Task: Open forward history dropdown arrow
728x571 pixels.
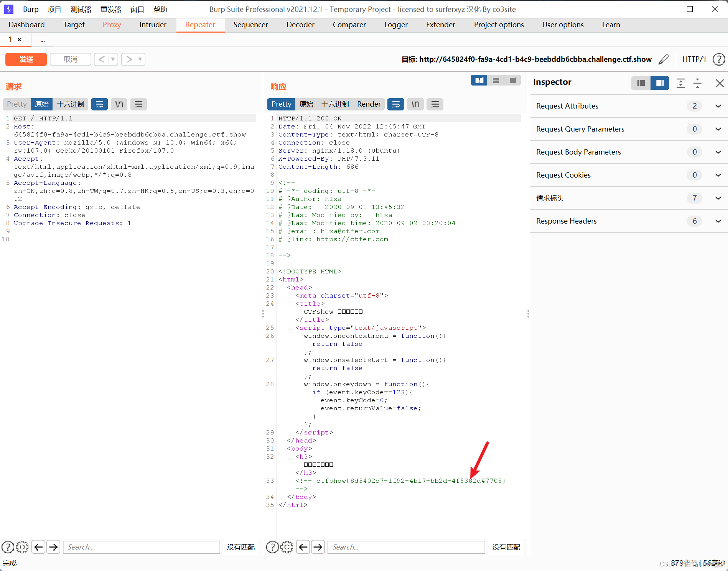Action: point(140,59)
